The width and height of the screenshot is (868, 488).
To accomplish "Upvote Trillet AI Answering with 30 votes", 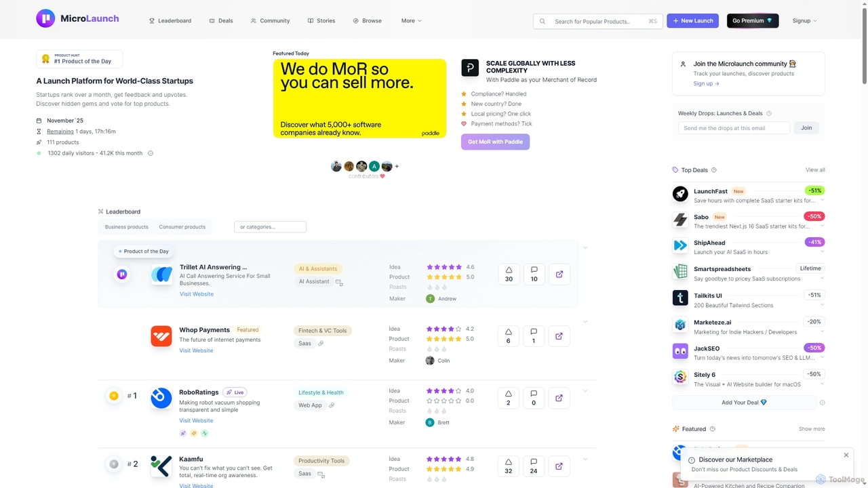I will (x=509, y=274).
